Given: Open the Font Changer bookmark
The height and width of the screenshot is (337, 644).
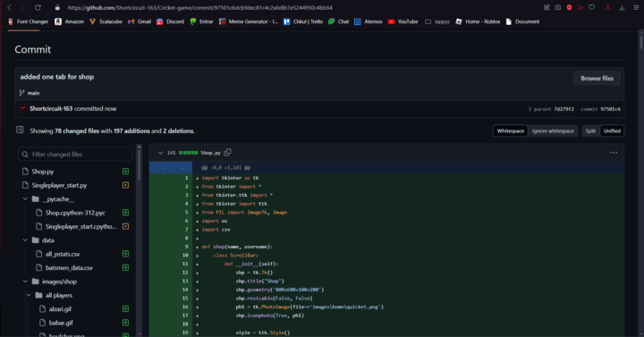Looking at the screenshot, I should click(28, 21).
